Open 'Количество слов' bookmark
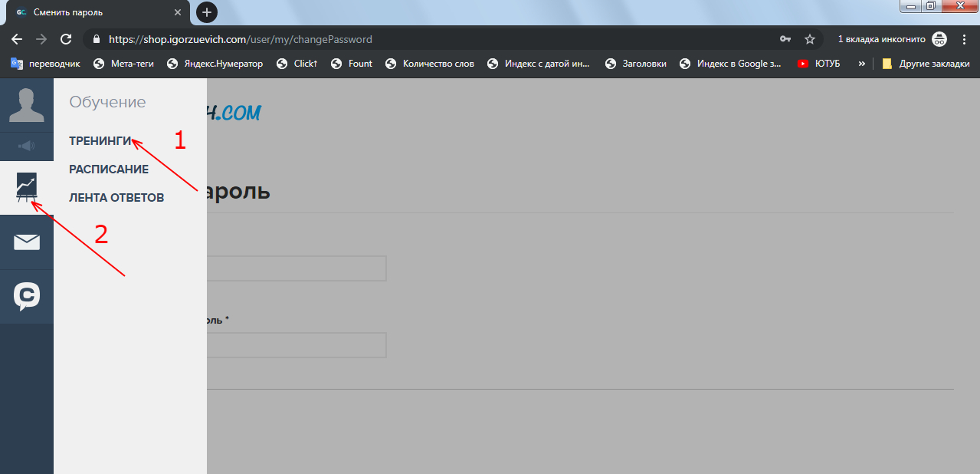This screenshot has width=980, height=474. 430,64
